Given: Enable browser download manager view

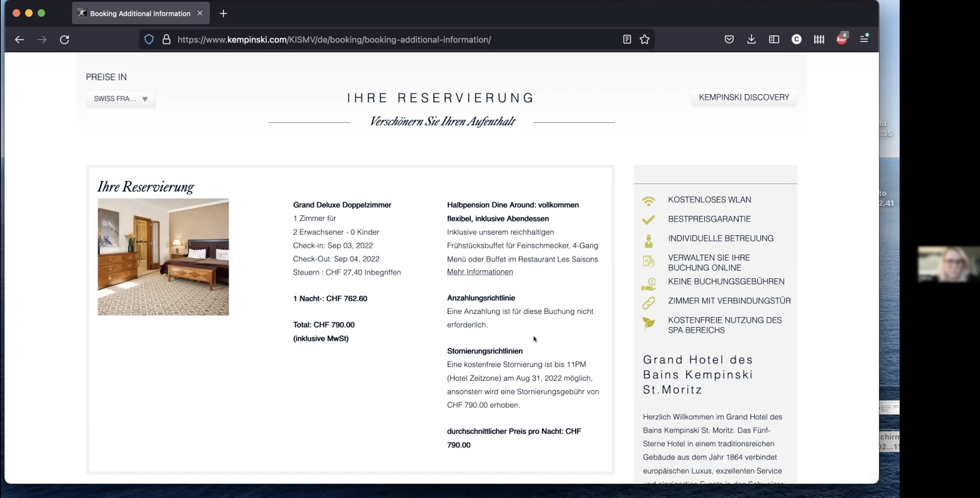Looking at the screenshot, I should tap(751, 39).
